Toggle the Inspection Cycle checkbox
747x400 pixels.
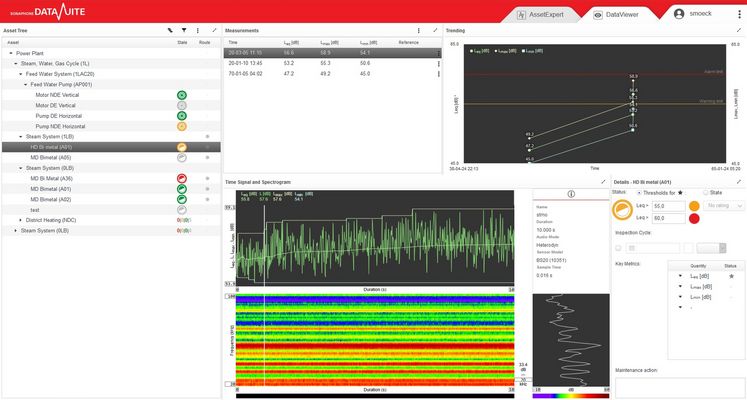[x=618, y=247]
